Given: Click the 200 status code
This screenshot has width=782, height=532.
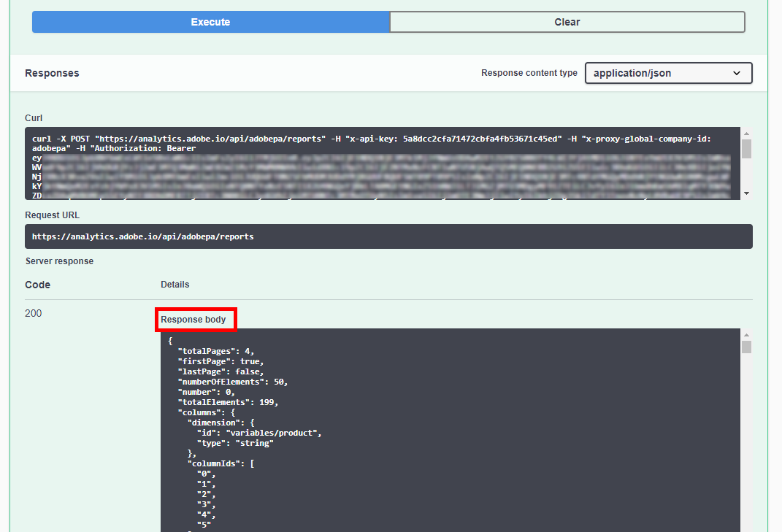Looking at the screenshot, I should click(33, 312).
